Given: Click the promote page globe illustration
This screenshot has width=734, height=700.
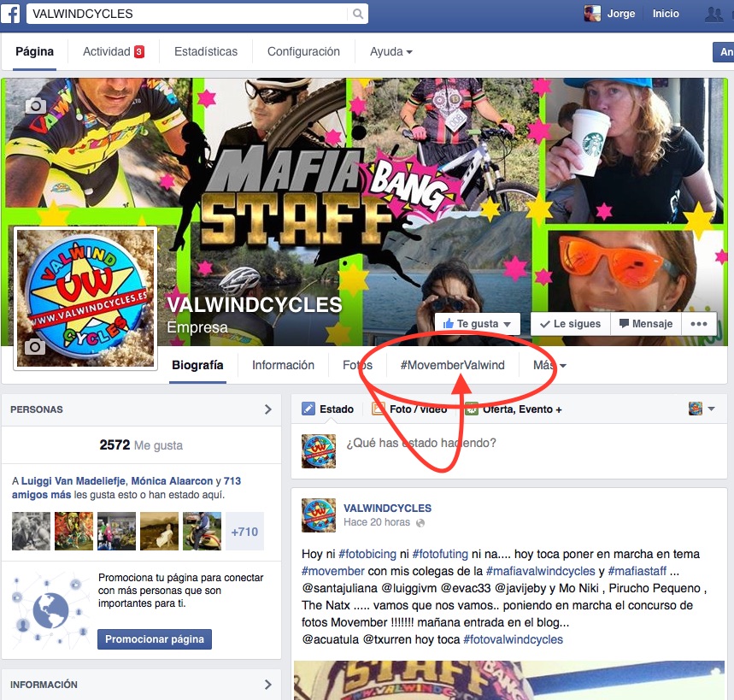Looking at the screenshot, I should point(50,611).
